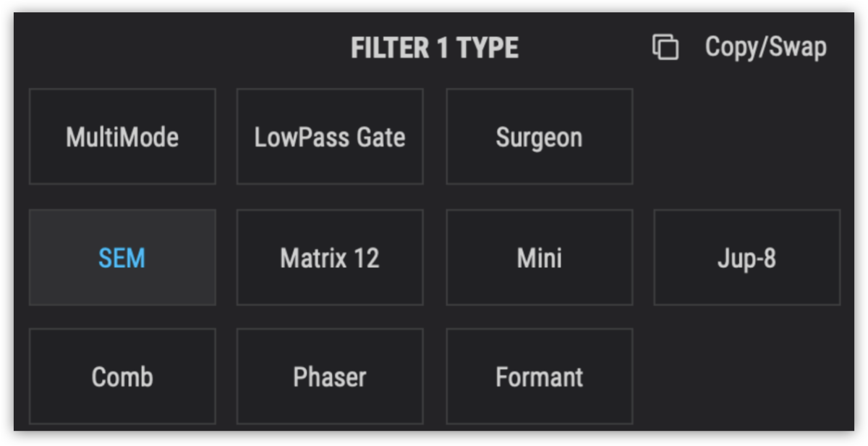Select the MultiMode filter type

coord(122,136)
